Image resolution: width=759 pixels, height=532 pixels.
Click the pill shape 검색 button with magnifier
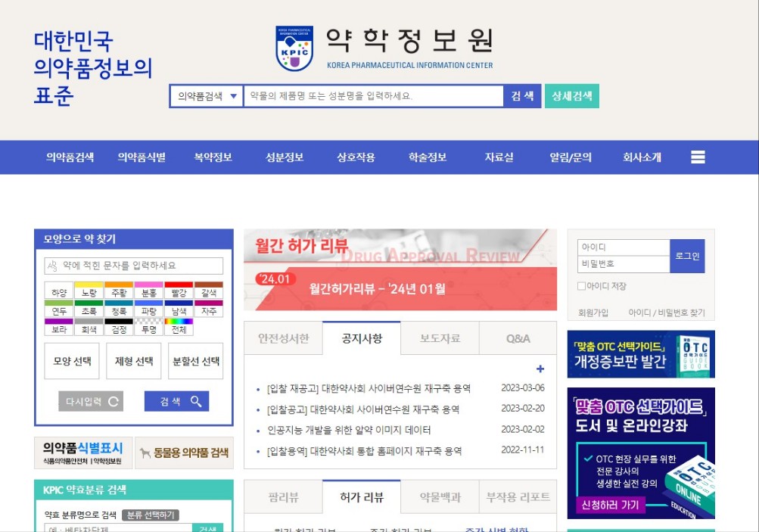click(x=176, y=401)
